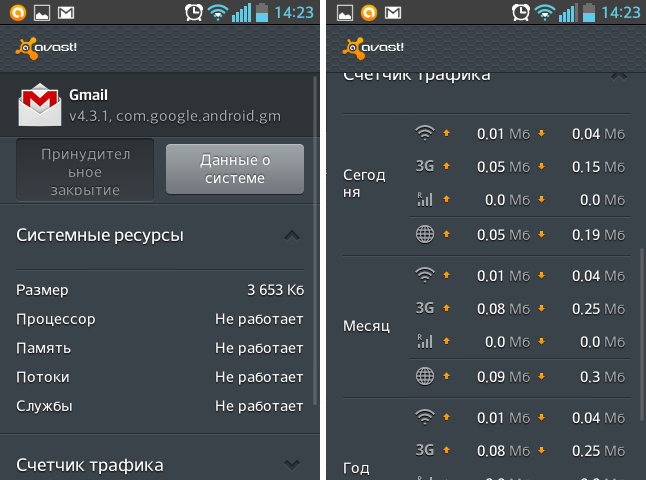Tap the globe total icon under Сегодня
The image size is (646, 480).
(425, 235)
